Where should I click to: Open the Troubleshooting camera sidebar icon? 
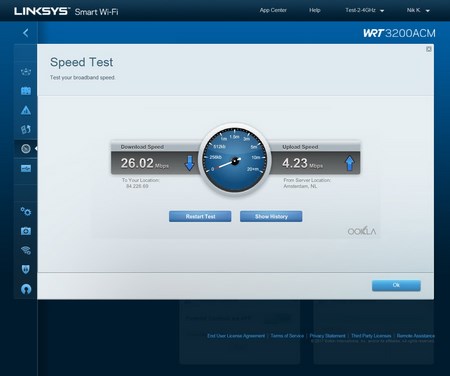pos(26,231)
